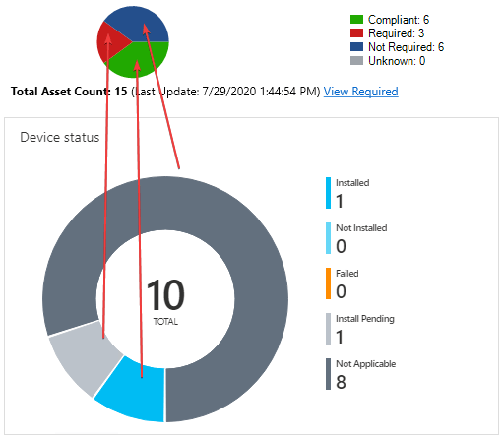Click the blue Not Required legend swatch

pos(356,47)
